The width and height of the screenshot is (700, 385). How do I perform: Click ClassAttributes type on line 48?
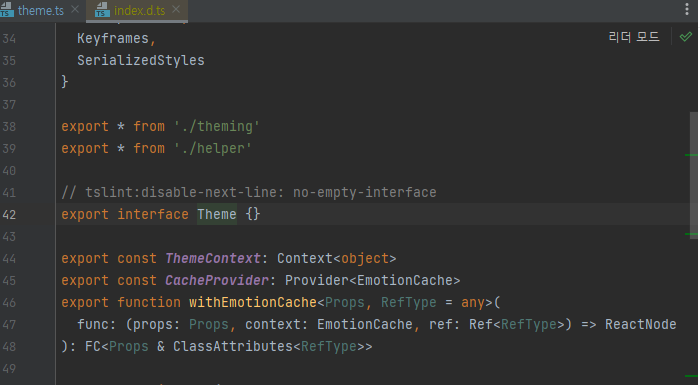coord(233,346)
